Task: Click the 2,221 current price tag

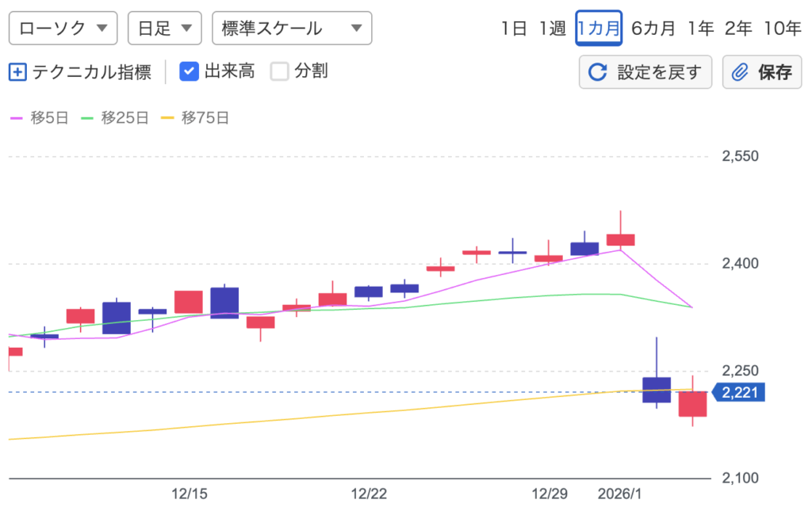Action: pyautogui.click(x=741, y=392)
